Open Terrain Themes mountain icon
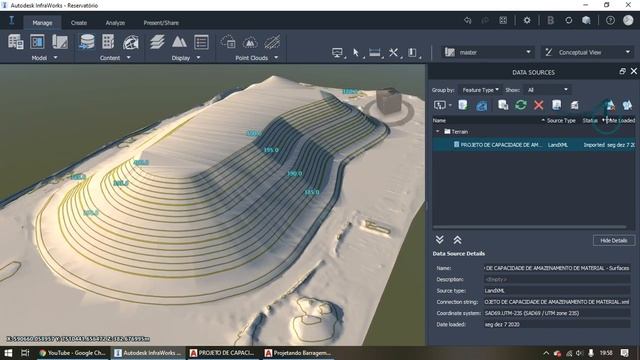 (x=179, y=42)
